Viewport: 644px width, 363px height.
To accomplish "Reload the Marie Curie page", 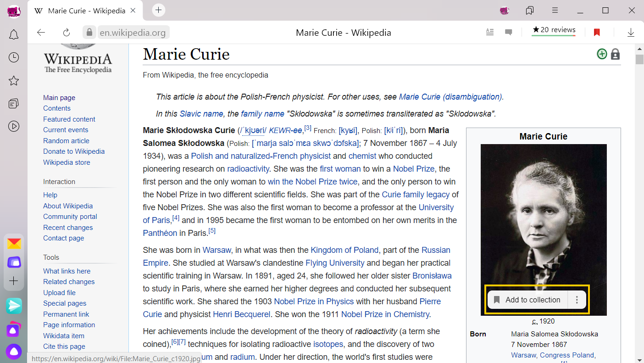I will coord(67,32).
